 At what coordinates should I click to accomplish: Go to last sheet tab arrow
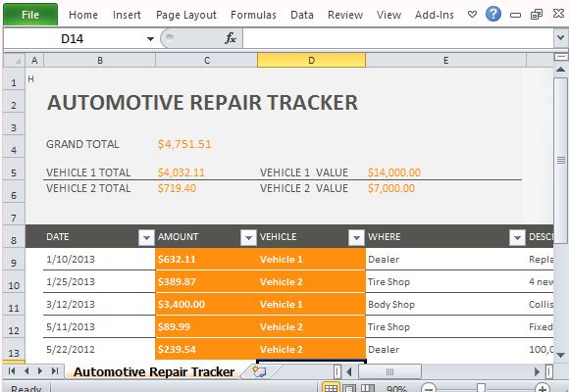(x=55, y=371)
